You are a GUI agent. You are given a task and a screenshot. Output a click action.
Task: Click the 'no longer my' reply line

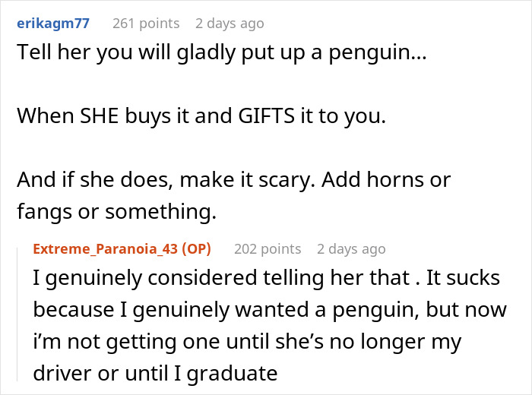[x=247, y=342]
